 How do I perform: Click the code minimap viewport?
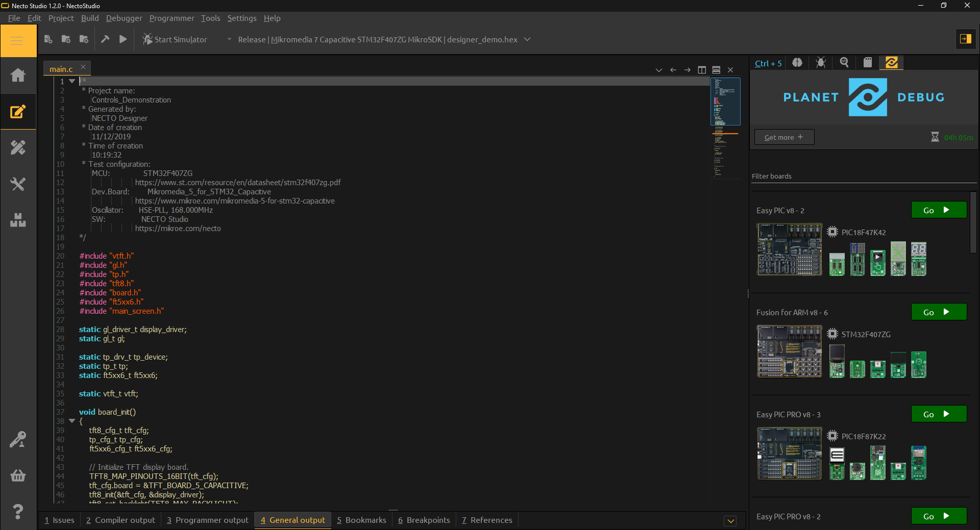click(x=725, y=102)
